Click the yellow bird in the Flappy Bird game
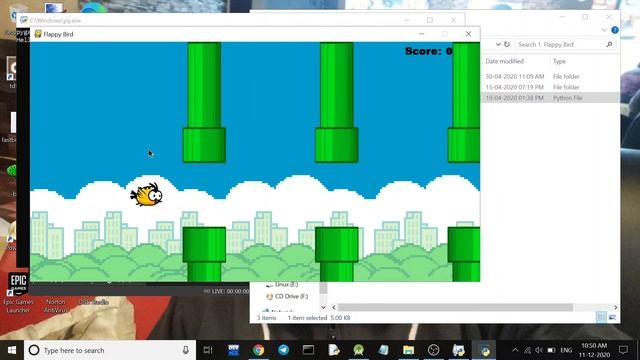Viewport: 640px width, 360px height. tap(147, 195)
